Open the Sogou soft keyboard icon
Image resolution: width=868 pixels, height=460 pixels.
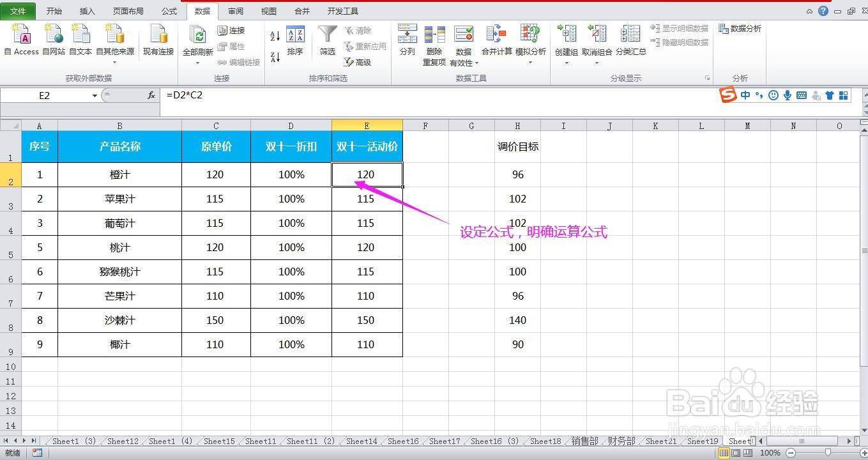[x=801, y=95]
